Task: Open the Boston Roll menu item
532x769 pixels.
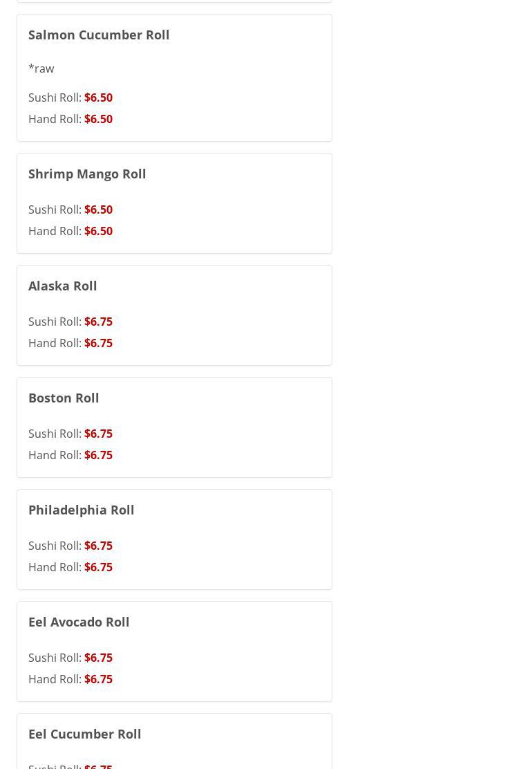Action: click(64, 398)
